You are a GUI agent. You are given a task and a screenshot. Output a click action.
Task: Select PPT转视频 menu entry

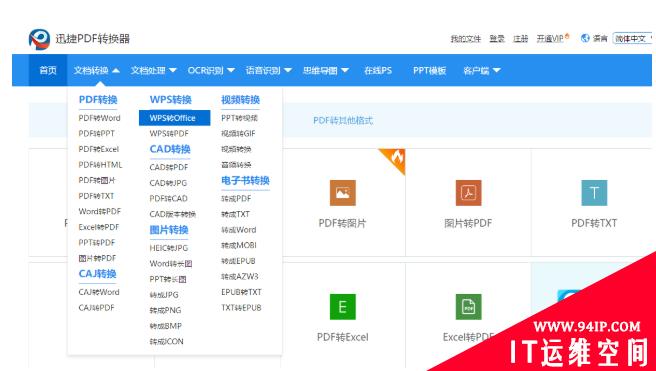[x=239, y=118]
